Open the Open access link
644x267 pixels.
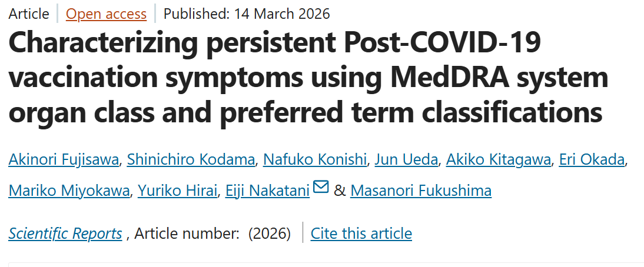(106, 13)
